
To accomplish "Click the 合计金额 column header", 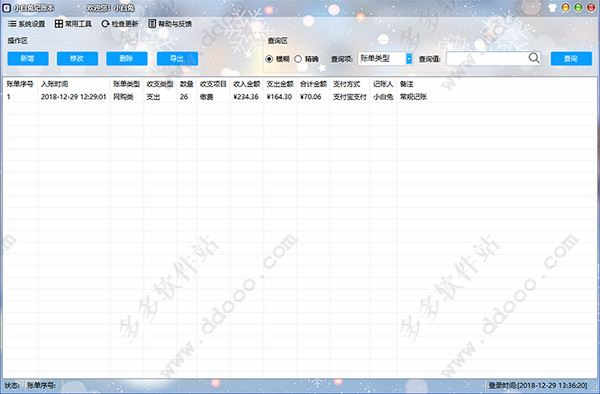I will [313, 84].
